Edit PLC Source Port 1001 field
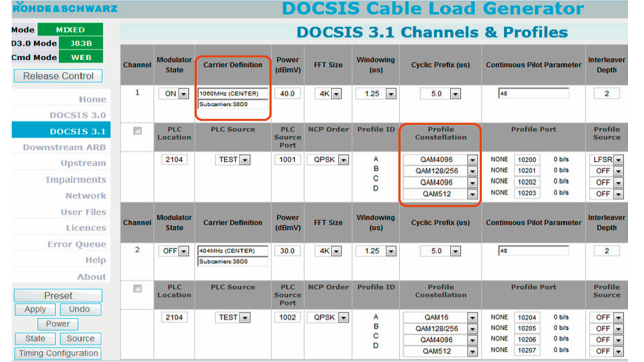 [x=288, y=160]
